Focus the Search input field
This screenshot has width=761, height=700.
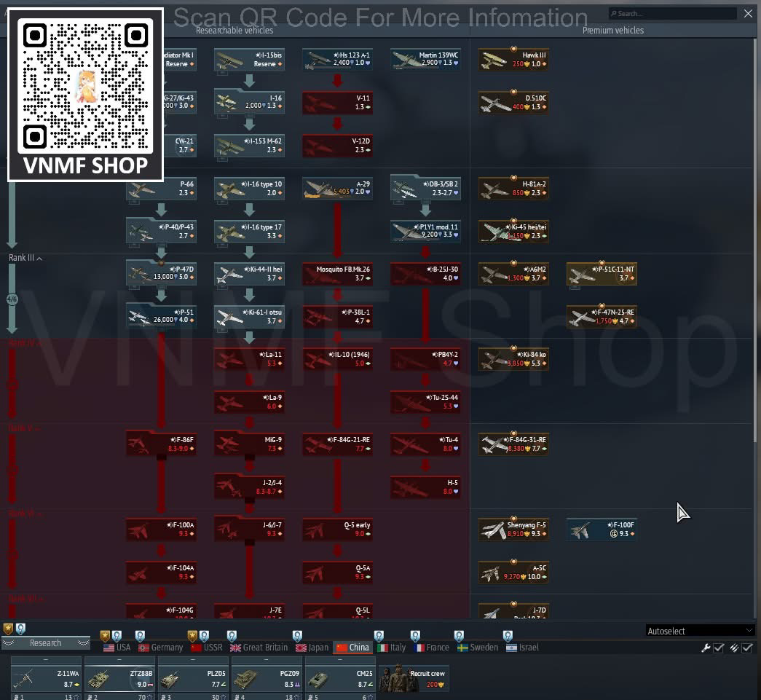(x=673, y=14)
